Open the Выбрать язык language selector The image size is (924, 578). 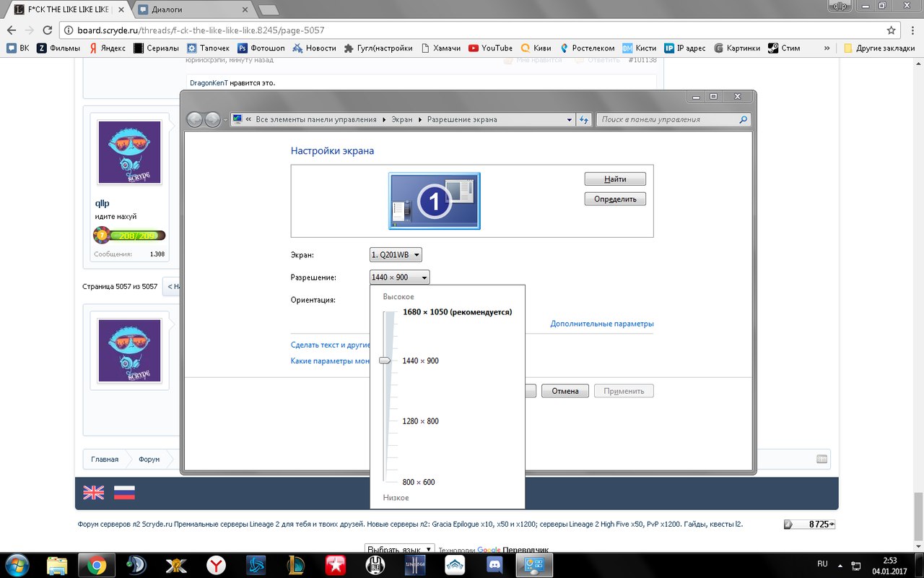[399, 549]
